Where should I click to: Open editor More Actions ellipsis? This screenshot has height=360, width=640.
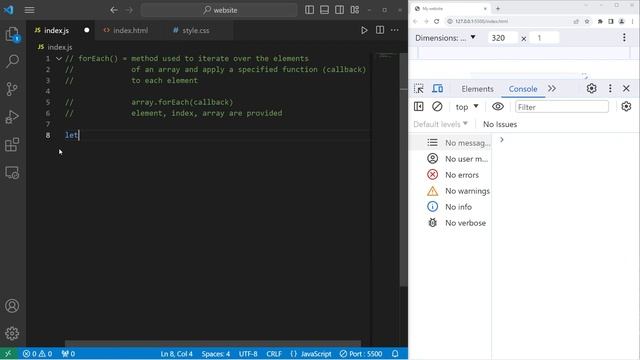tap(395, 30)
